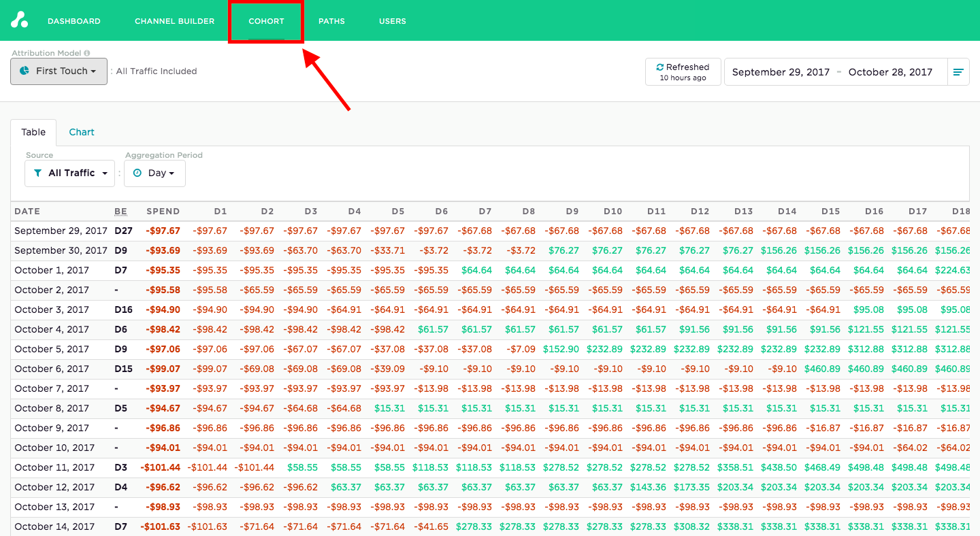This screenshot has width=980, height=536.
Task: Click the -$33.71 value in September 30 row
Action: [x=388, y=250]
